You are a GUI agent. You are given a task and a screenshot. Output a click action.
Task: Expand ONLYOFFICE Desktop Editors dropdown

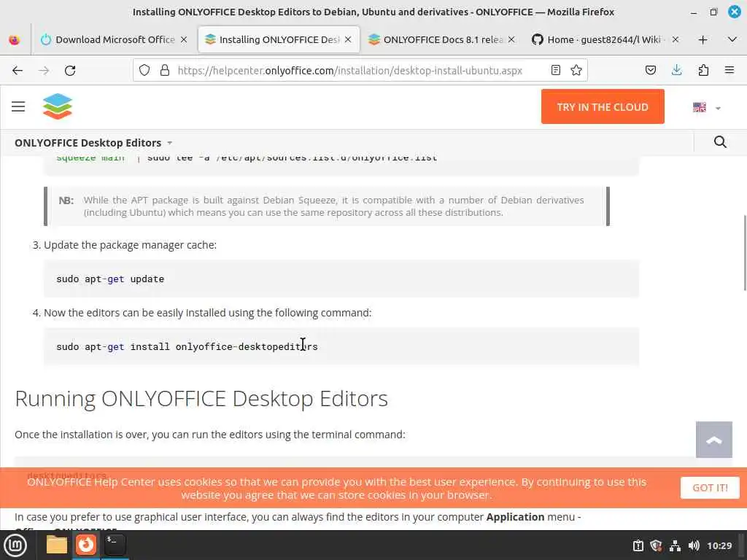pos(93,143)
